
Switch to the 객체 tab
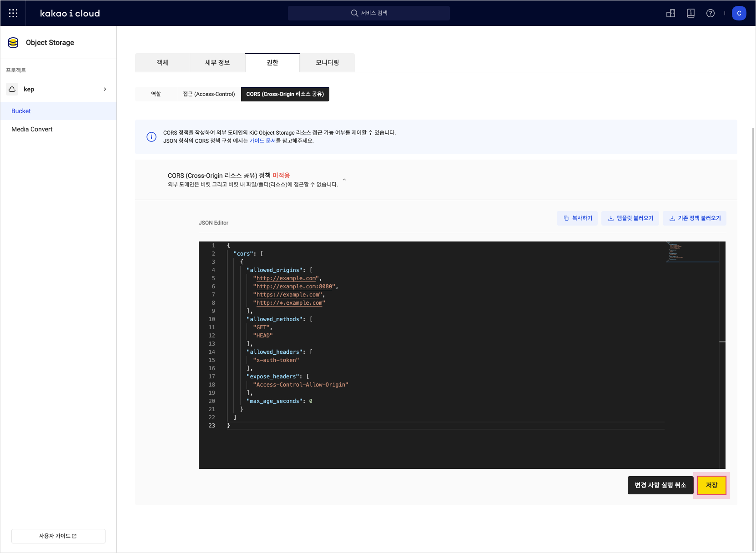[162, 63]
